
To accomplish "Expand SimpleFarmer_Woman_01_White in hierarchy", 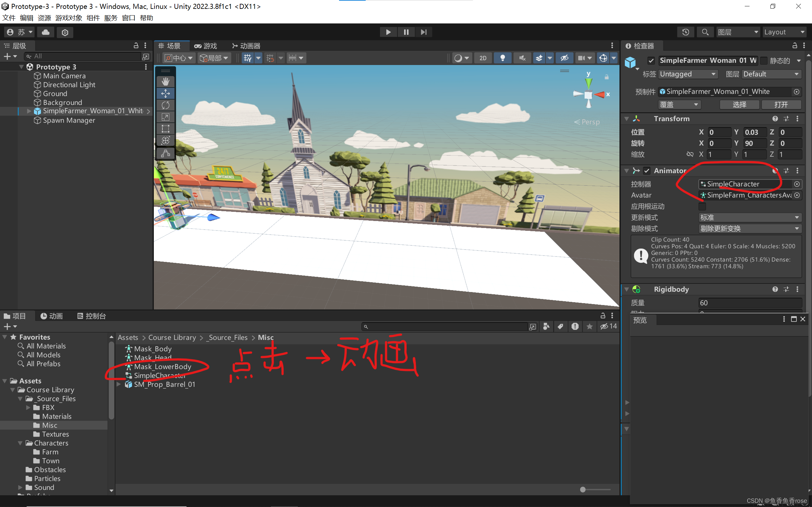I will (29, 111).
